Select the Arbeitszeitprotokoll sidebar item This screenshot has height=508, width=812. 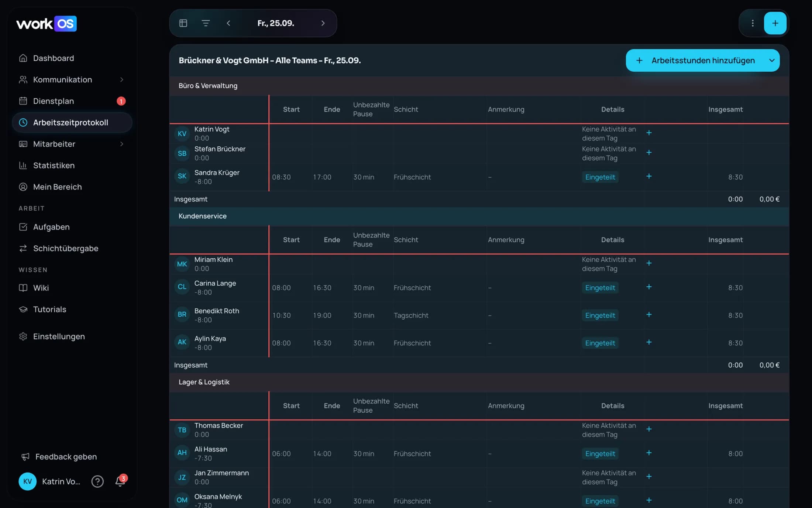coord(72,123)
